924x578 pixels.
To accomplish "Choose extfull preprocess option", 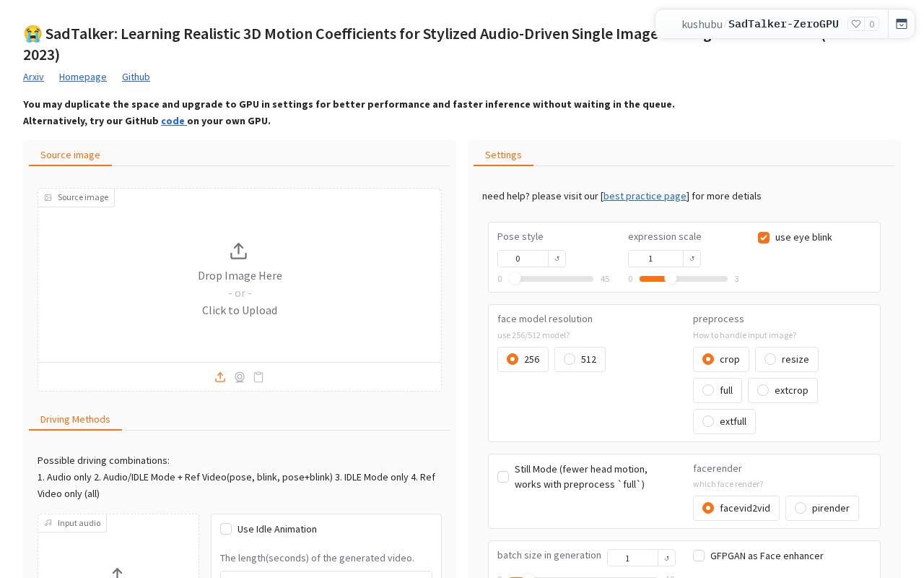I will click(x=724, y=421).
